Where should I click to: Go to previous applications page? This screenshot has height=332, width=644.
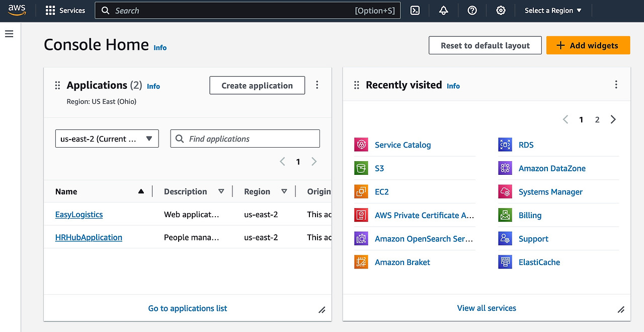[x=282, y=162]
